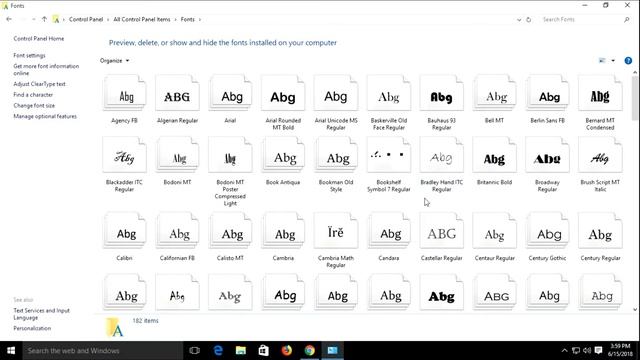The height and width of the screenshot is (360, 640).
Task: Open recent locations dropdown arrow
Action: click(33, 19)
